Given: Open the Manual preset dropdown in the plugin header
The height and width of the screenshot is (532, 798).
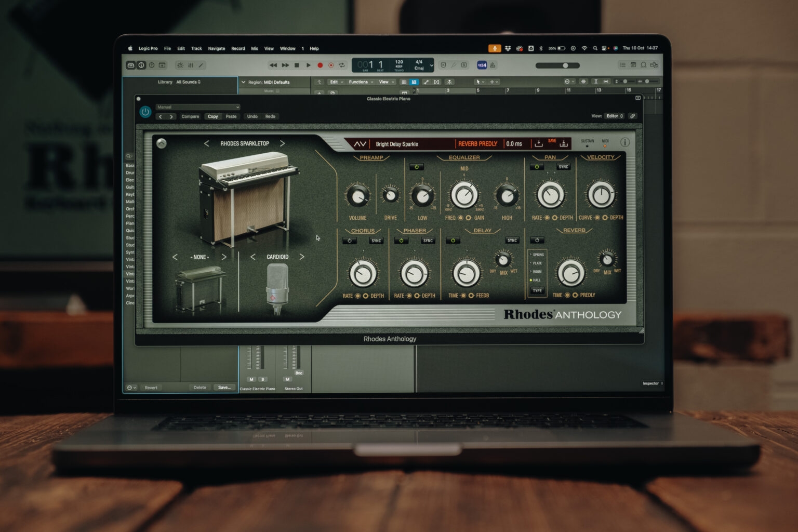Looking at the screenshot, I should pyautogui.click(x=198, y=107).
